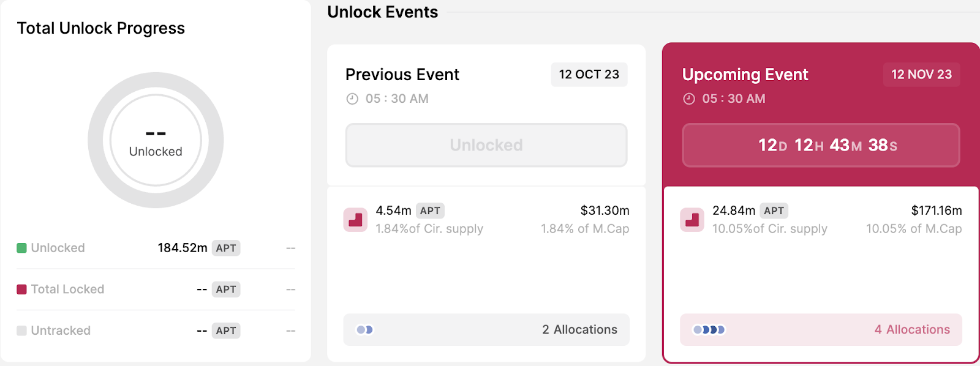
Task: Click the APT token icon in Upcoming Event
Action: pyautogui.click(x=692, y=220)
